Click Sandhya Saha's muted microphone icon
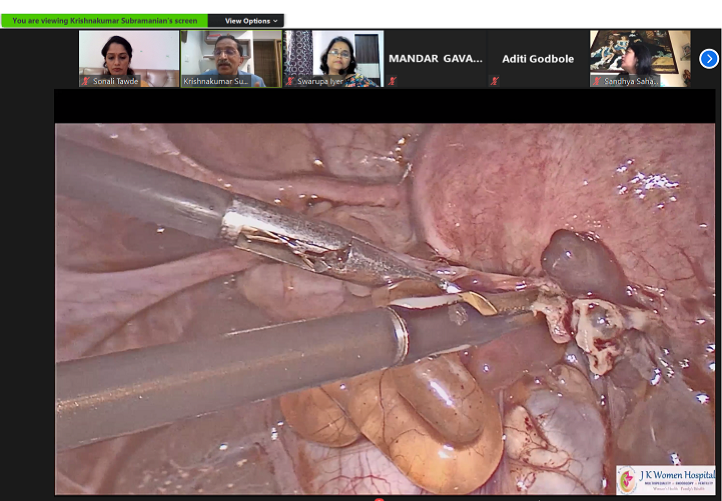This screenshot has height=501, width=722. [x=596, y=81]
